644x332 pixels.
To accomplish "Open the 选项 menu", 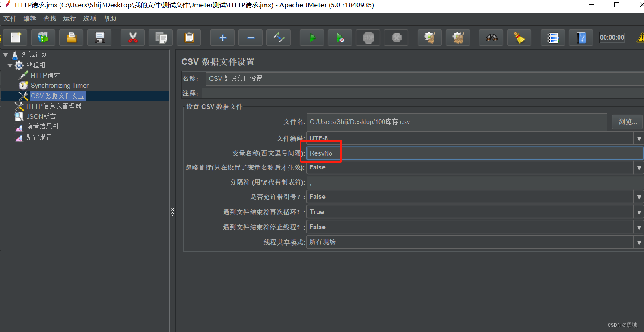I will [x=89, y=19].
